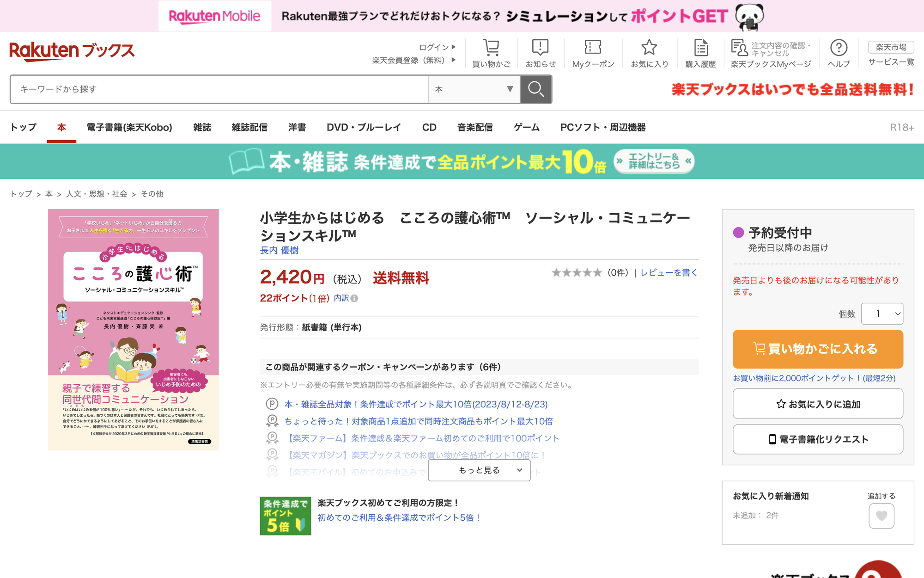Viewport: 924px width, 578px height.
Task: Click the 本・雑誌 ポイント最大10倍 banner
Action: pos(462,161)
